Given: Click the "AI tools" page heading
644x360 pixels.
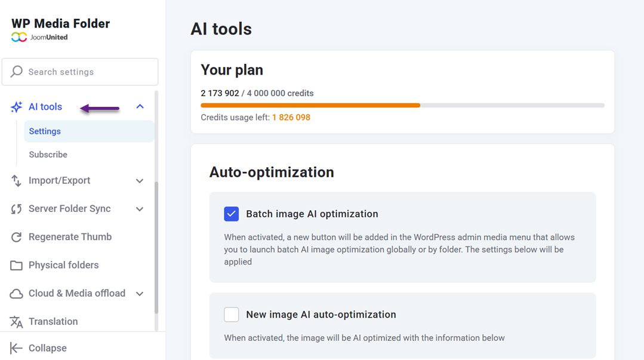Looking at the screenshot, I should coord(221,29).
